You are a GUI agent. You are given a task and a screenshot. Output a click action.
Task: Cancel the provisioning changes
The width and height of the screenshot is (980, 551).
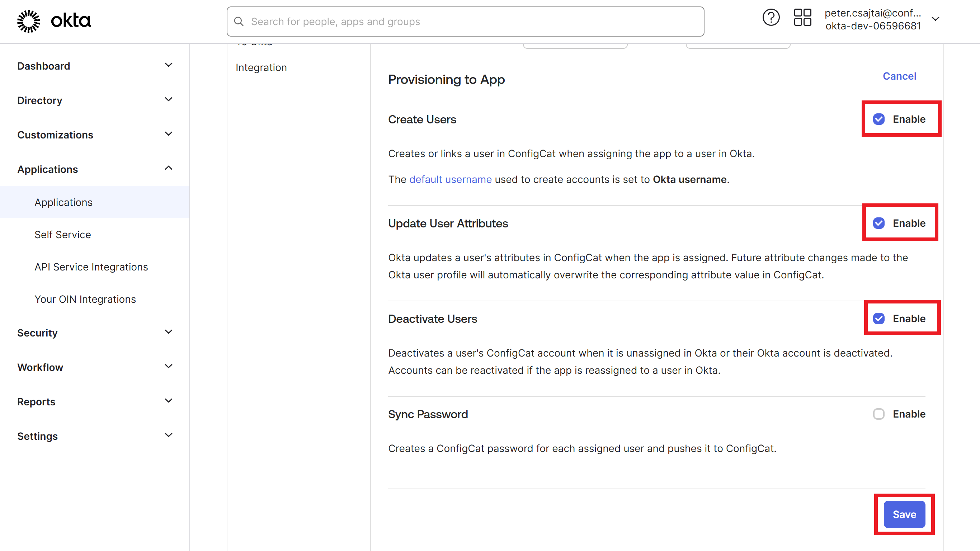[x=899, y=76]
